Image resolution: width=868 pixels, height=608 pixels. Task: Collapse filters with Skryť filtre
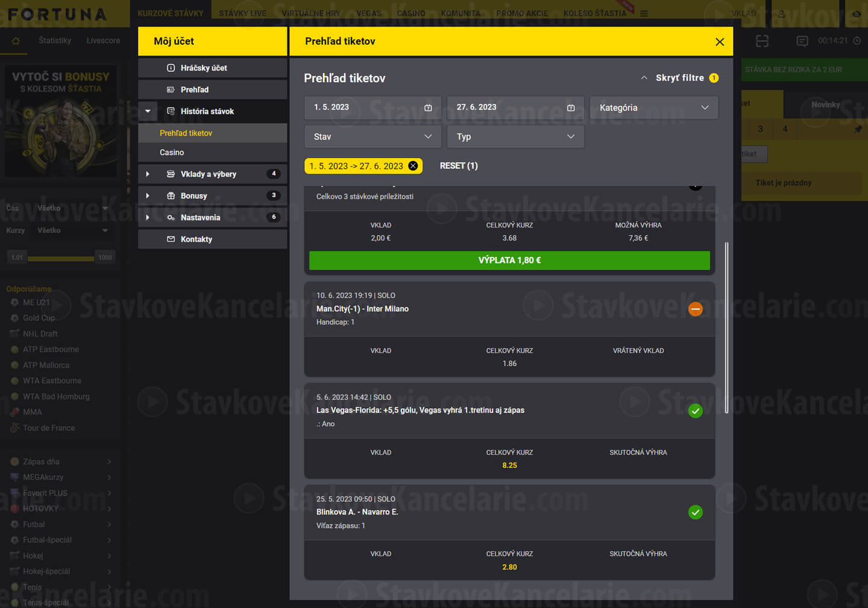coord(679,78)
